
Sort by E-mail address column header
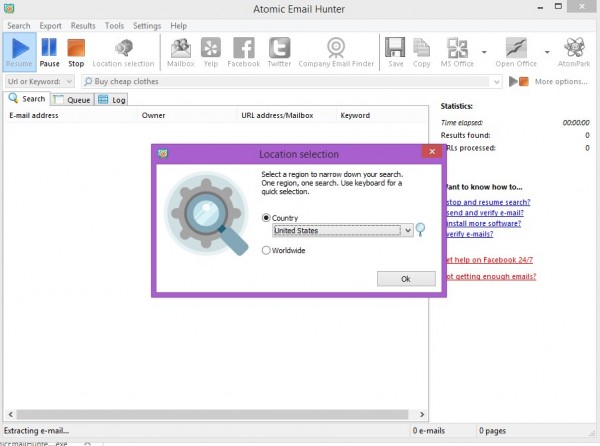tap(72, 116)
